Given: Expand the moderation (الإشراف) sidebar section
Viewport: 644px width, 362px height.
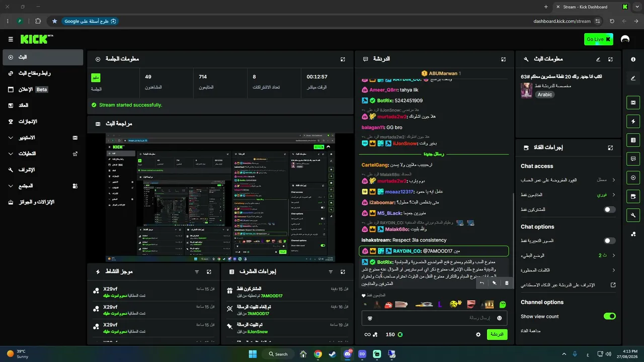Looking at the screenshot, I should pyautogui.click(x=43, y=170).
